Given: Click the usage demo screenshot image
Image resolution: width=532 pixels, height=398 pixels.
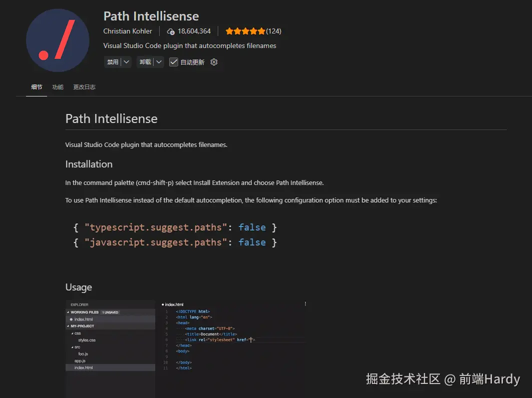Looking at the screenshot, I should pos(186,348).
